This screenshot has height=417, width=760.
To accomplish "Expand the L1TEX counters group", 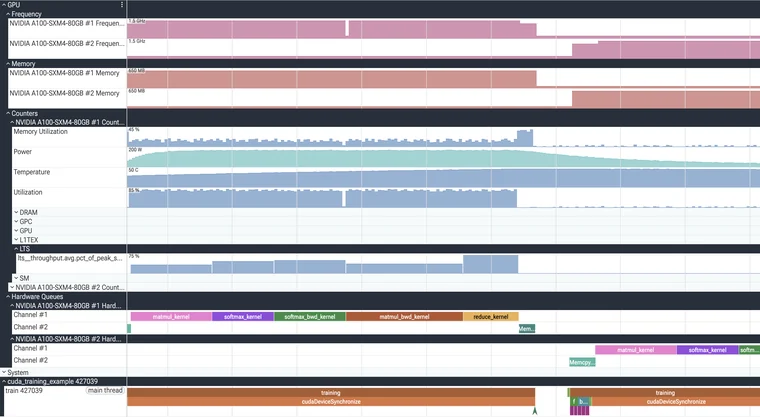I will (16, 240).
